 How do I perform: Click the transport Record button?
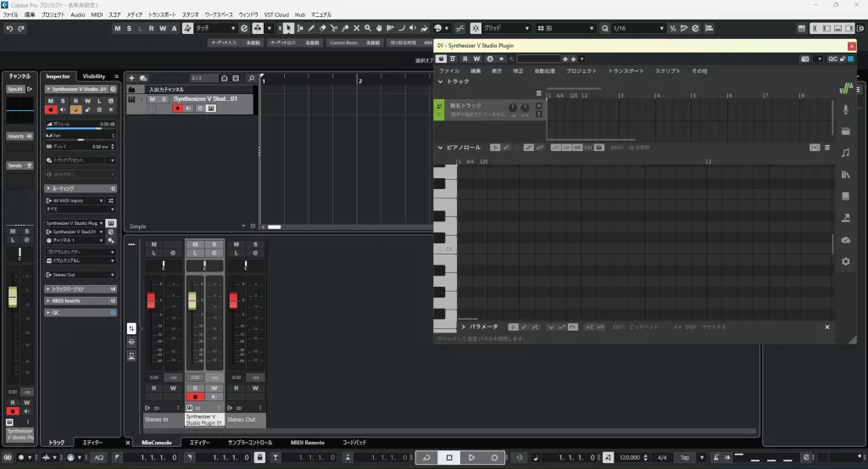(494, 457)
